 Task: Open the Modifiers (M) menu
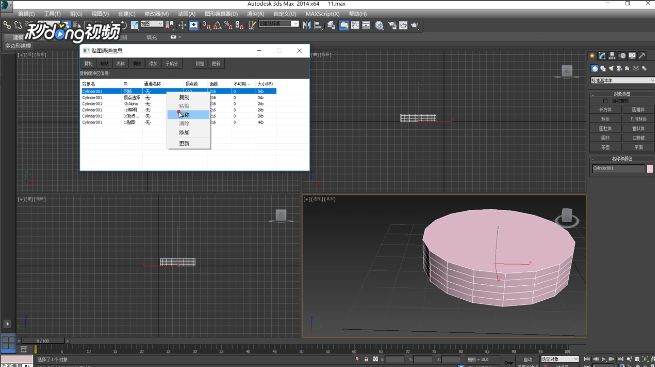(x=157, y=14)
